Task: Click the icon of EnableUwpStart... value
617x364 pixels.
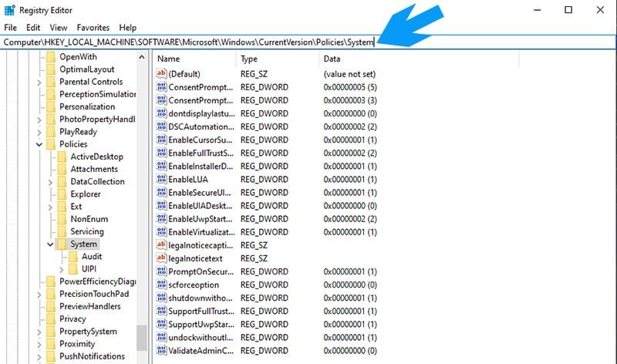Action: [161, 219]
